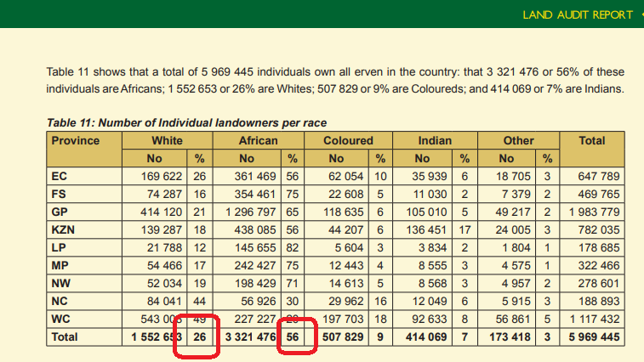Viewport: 644px width, 362px height.
Task: Click the cell value 198 429
Action: [x=255, y=284]
